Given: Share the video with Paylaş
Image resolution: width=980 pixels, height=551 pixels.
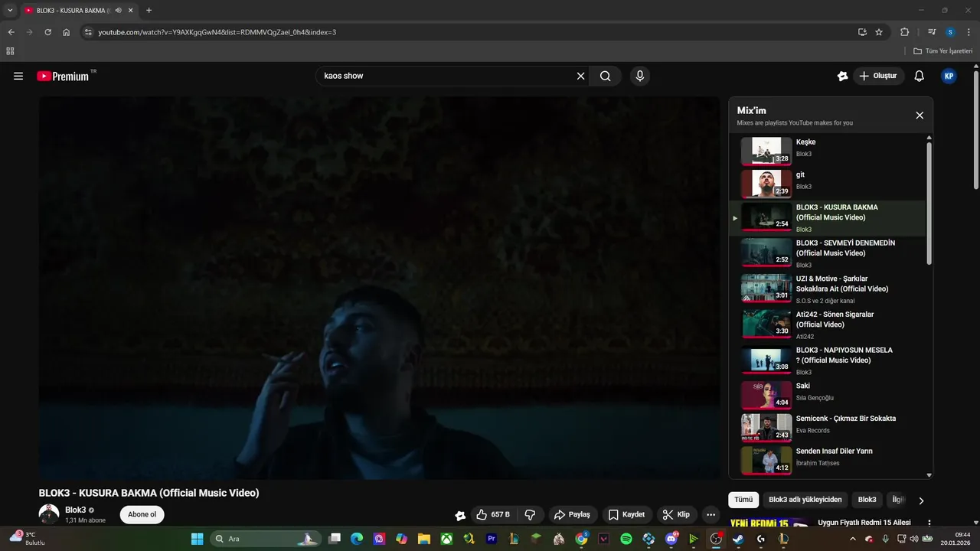Looking at the screenshot, I should pos(573,514).
